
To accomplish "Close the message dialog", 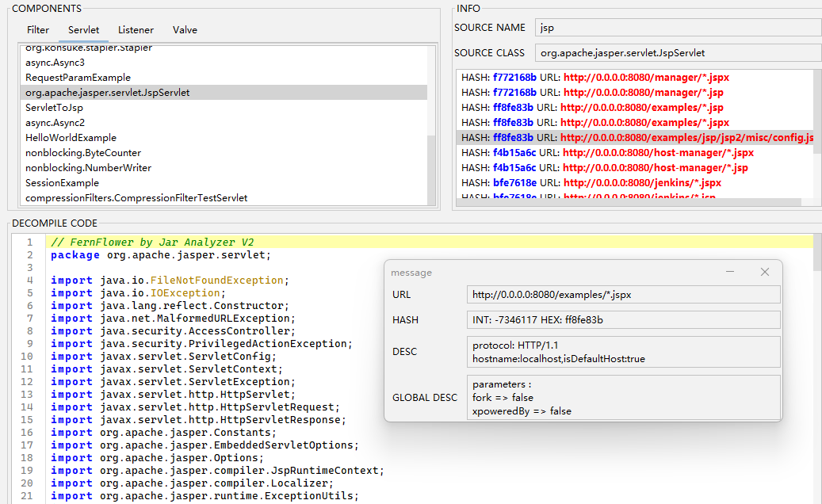I will 764,272.
